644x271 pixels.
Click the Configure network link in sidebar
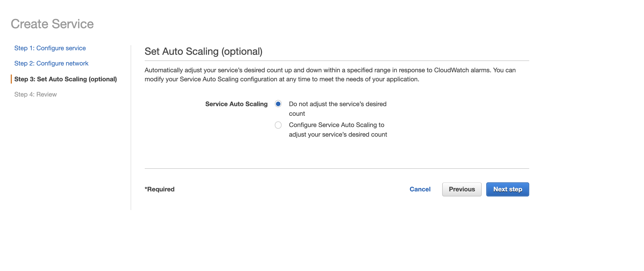click(x=51, y=63)
